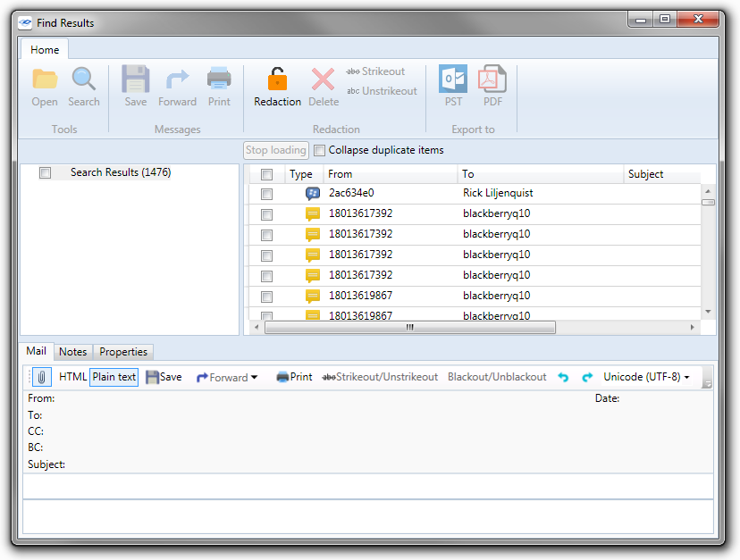740x560 pixels.
Task: Enable Collapse duplicate items checkbox
Action: pos(320,151)
